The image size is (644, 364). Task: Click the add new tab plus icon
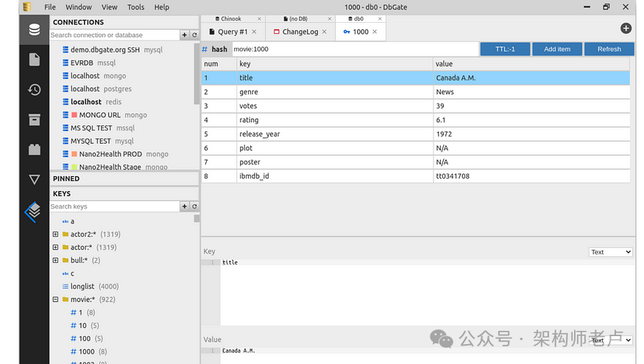[626, 29]
